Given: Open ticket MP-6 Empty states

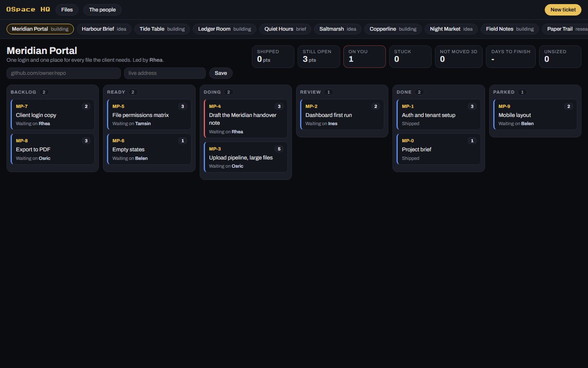Looking at the screenshot, I should click(149, 149).
